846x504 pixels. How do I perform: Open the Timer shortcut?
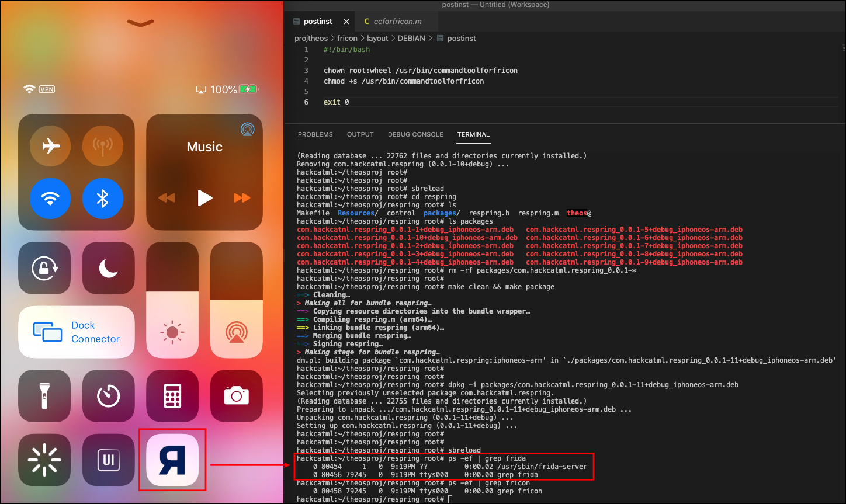pyautogui.click(x=108, y=396)
